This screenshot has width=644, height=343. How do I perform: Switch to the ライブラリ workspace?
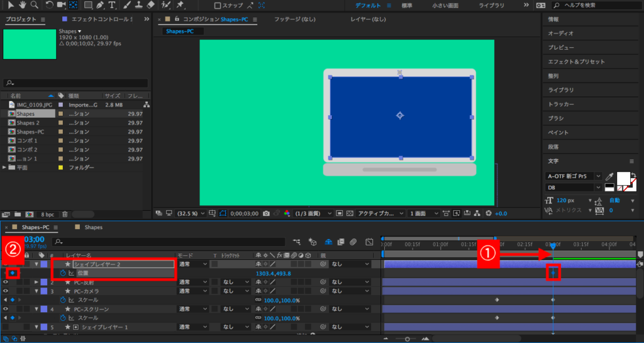(x=491, y=5)
